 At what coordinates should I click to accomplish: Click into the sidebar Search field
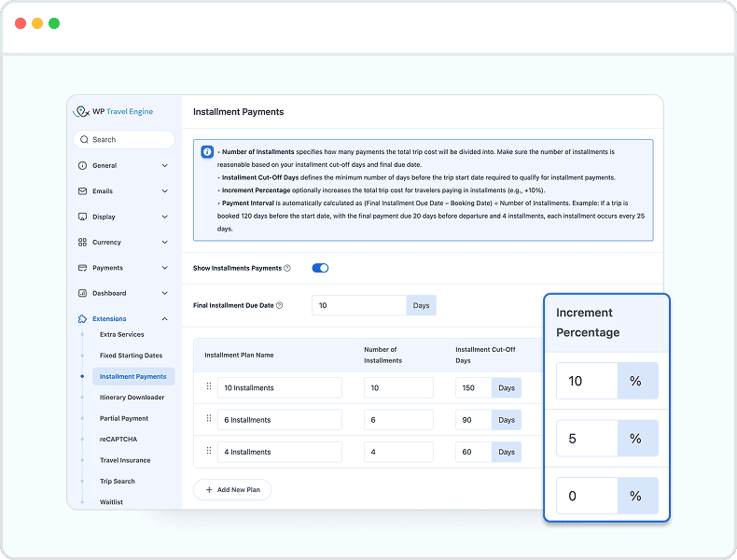[124, 140]
